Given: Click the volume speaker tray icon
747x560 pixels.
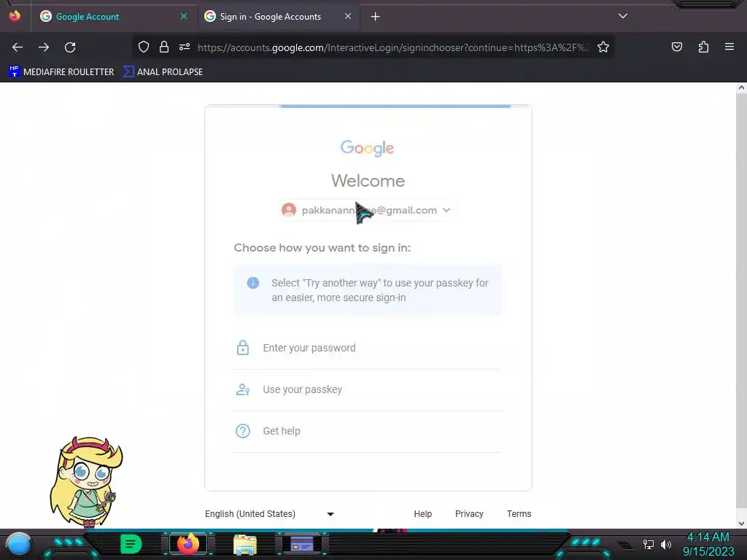Looking at the screenshot, I should (x=666, y=544).
